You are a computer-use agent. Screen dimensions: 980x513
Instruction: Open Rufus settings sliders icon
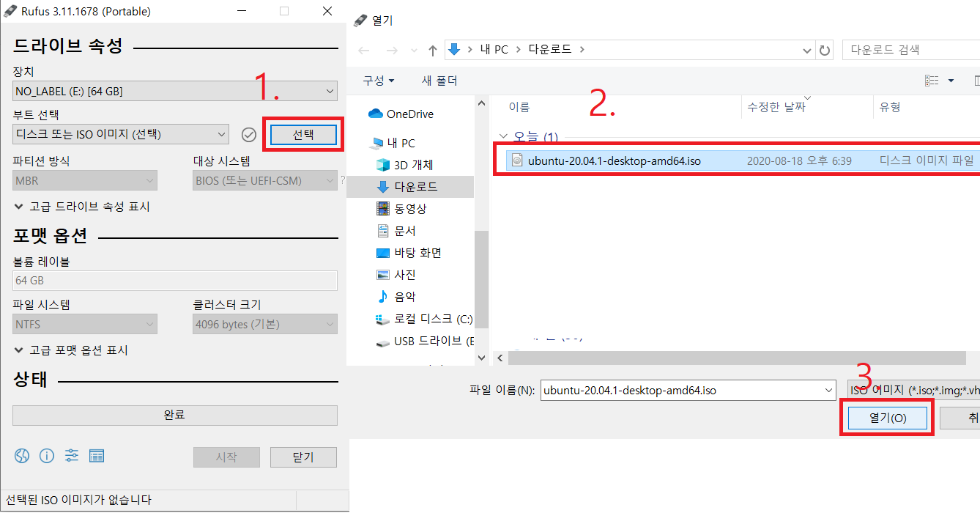click(72, 456)
